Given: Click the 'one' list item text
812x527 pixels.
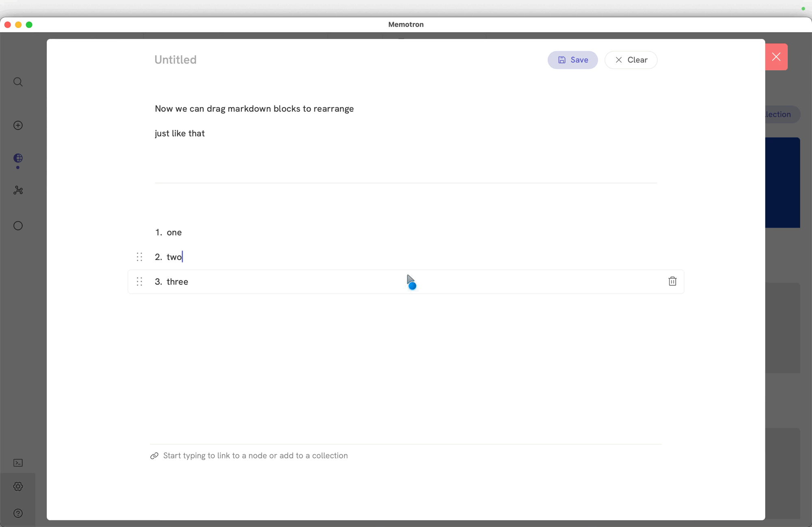Looking at the screenshot, I should point(174,232).
